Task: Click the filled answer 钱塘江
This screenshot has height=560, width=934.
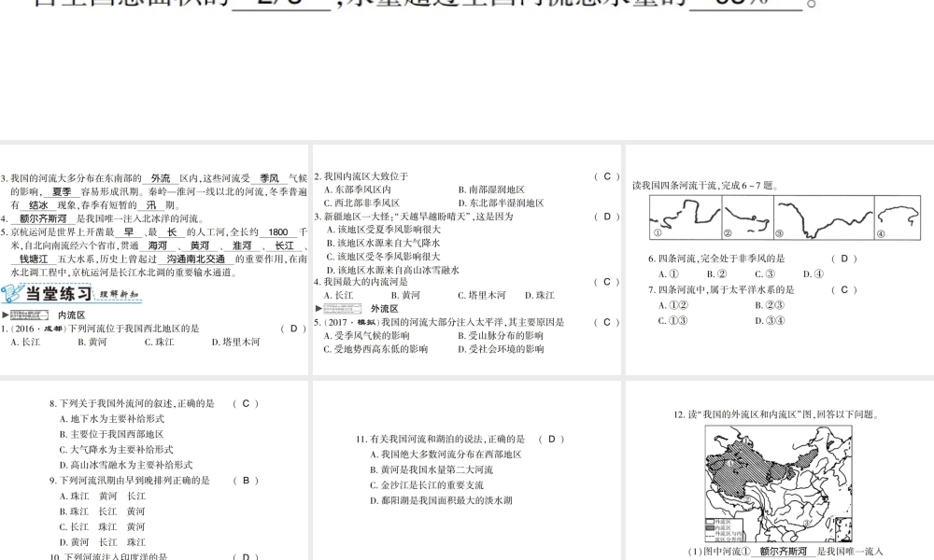Action: click(x=34, y=259)
